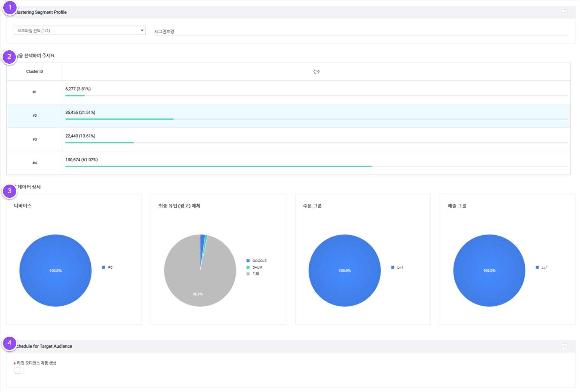The image size is (580, 392).
Task: Collapse the Clustering Segment Profile panel
Action: (564, 12)
